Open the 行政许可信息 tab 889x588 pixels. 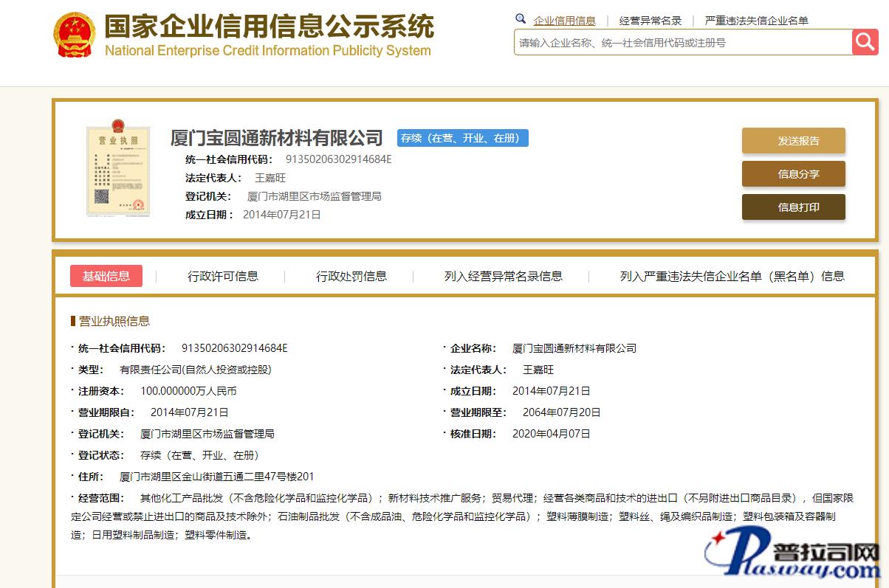(223, 276)
